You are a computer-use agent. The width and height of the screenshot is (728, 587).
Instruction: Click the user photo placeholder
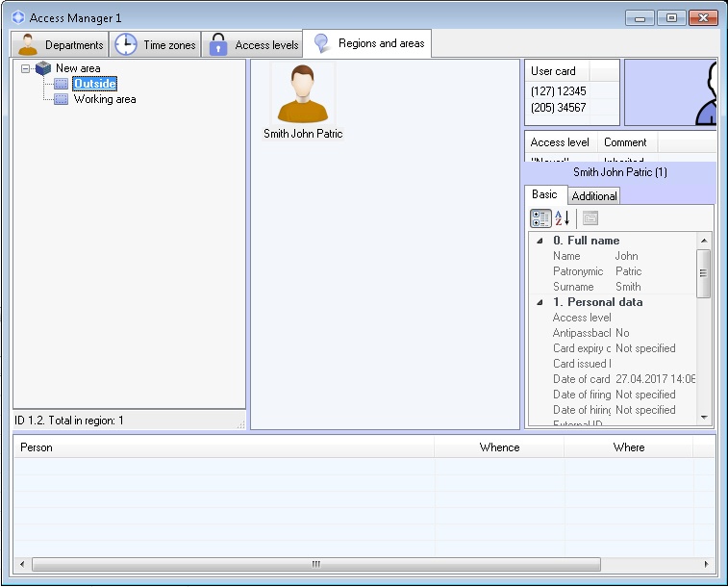pos(670,92)
